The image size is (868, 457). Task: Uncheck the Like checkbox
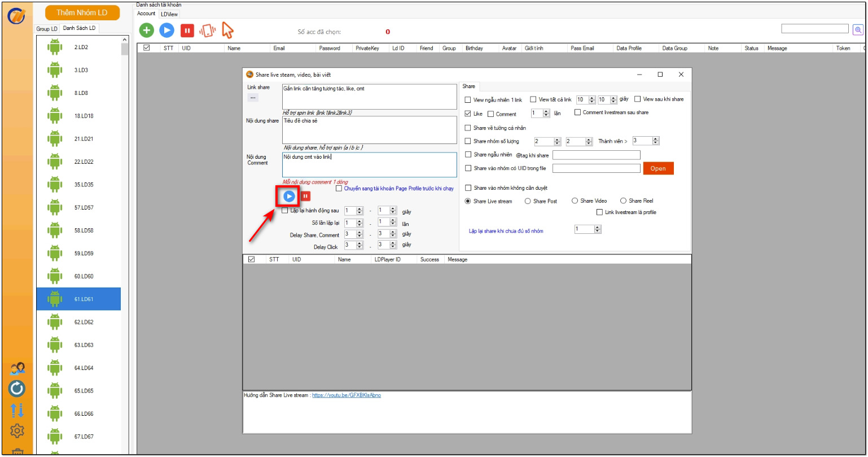tap(467, 114)
